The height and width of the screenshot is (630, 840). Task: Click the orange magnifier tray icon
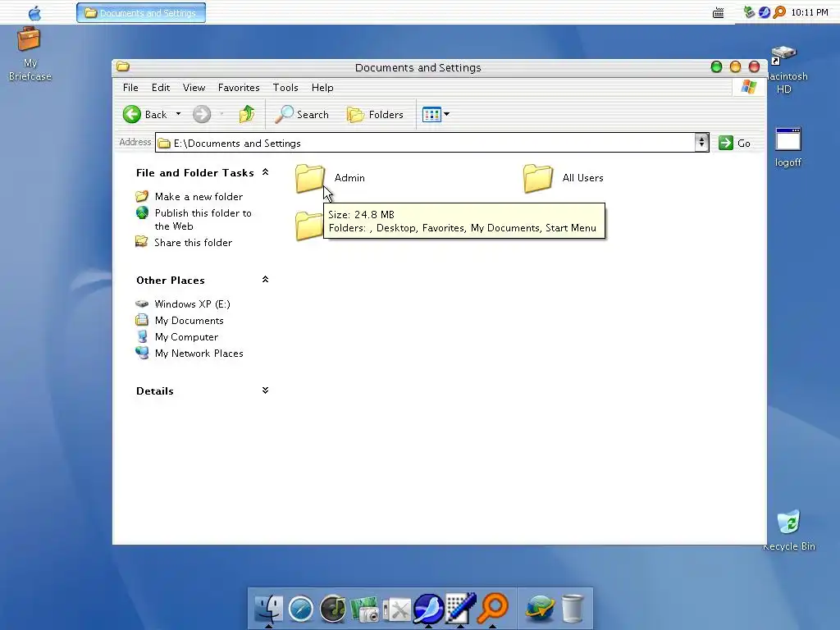coord(779,11)
